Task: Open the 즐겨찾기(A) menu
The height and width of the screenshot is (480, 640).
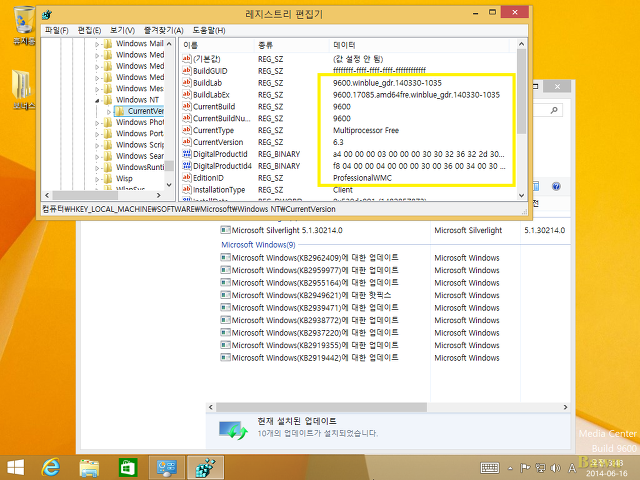Action: (x=163, y=30)
